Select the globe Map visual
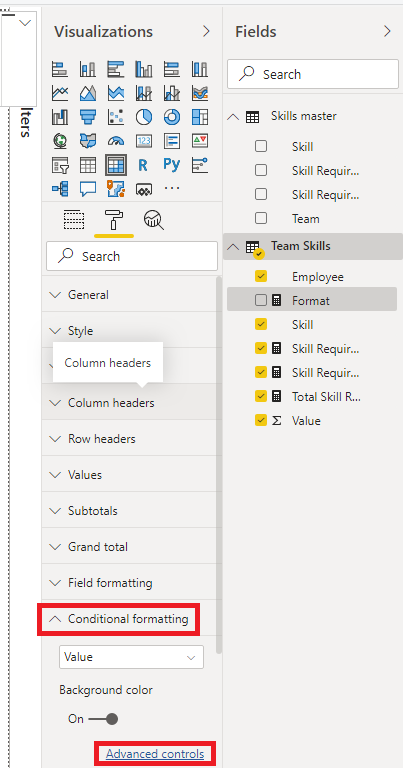 coord(60,141)
